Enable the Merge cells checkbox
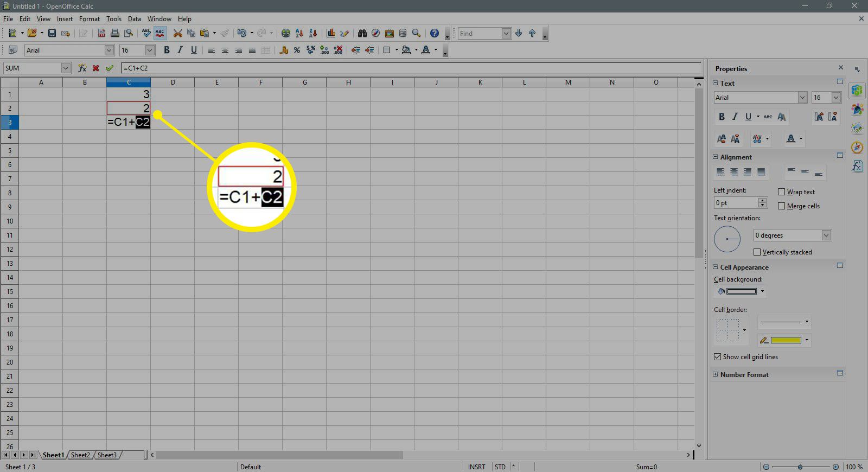This screenshot has height=472, width=868. point(782,206)
